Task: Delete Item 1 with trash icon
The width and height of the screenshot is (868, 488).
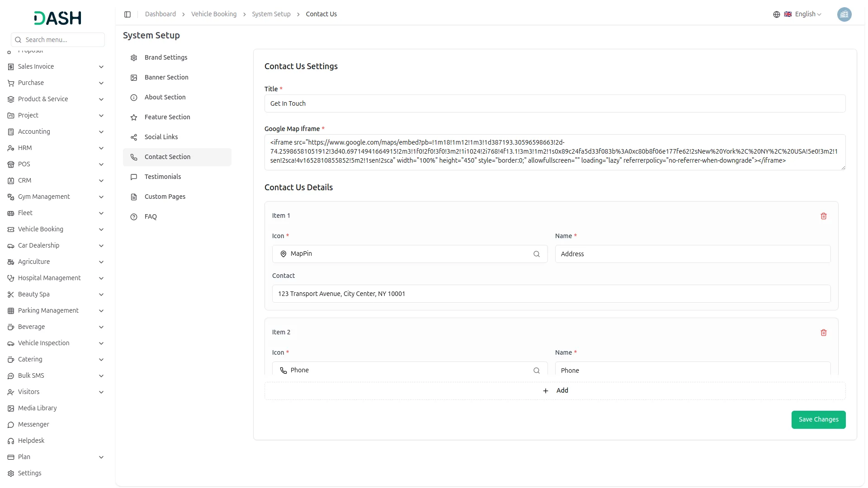Action: (x=823, y=216)
